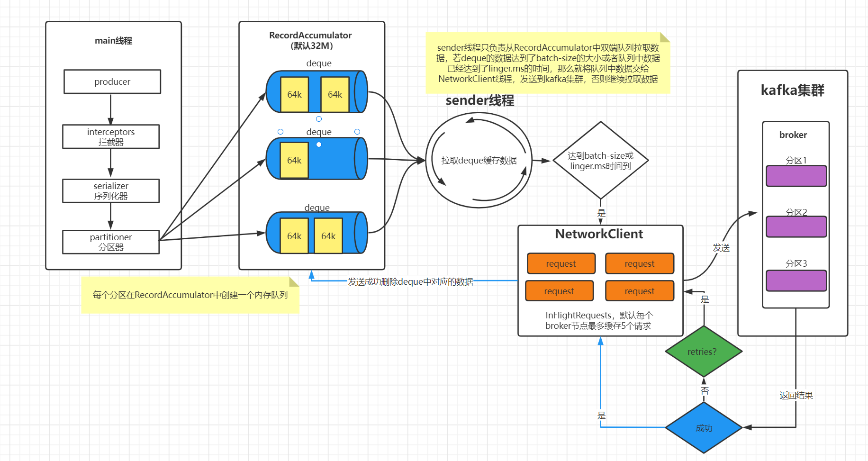868x461 pixels.
Task: Click the InFlightRequests description text
Action: [x=599, y=320]
